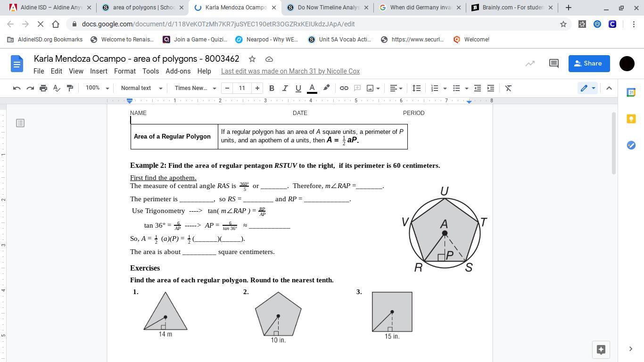Click the document title to rename

(x=137, y=59)
